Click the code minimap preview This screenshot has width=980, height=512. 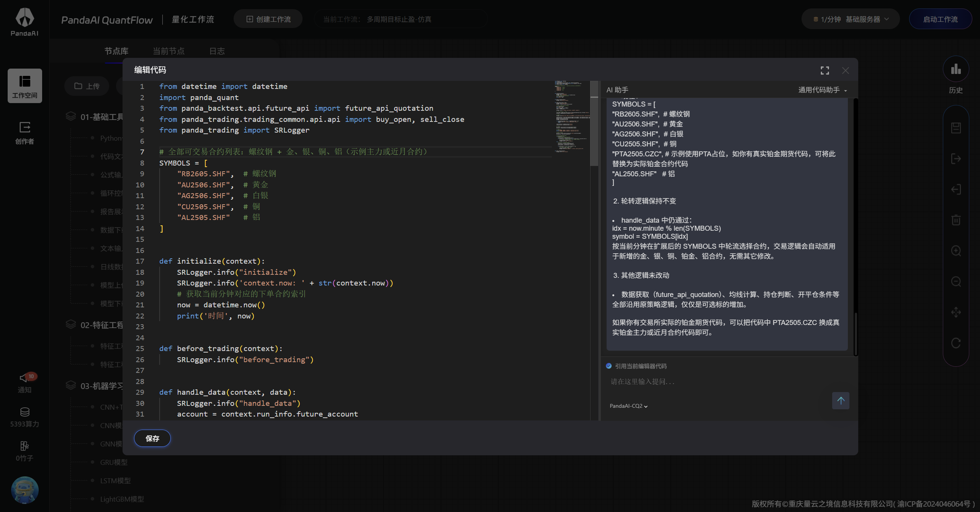tap(573, 117)
